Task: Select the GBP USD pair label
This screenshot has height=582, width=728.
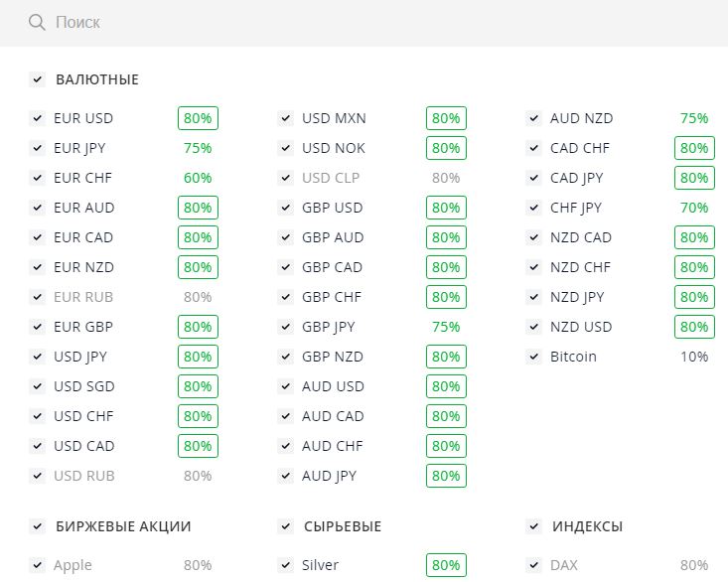Action: [x=333, y=208]
